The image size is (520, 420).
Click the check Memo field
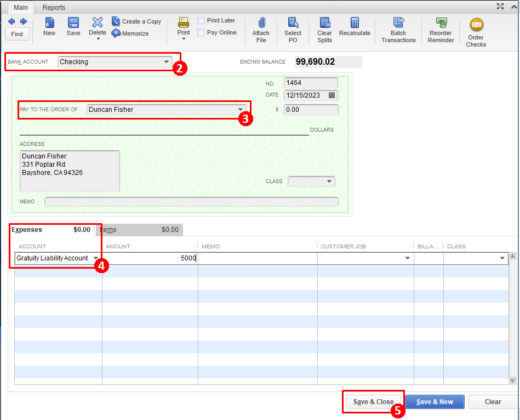[191, 202]
